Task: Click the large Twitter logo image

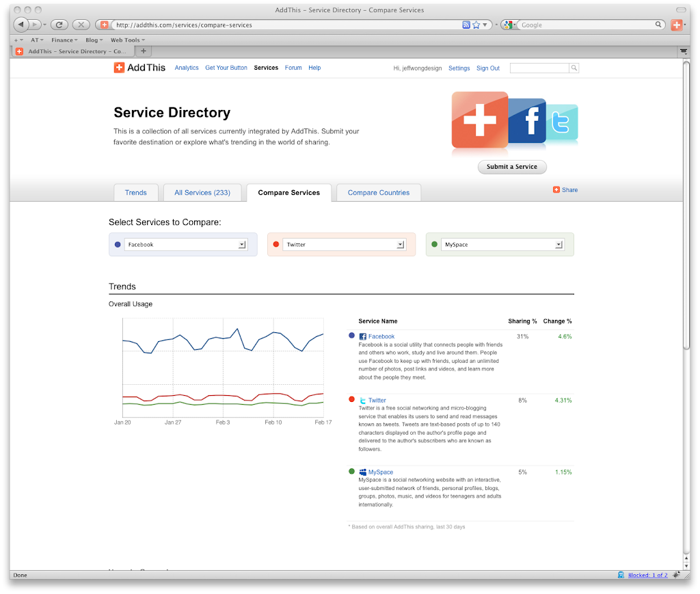Action: click(562, 122)
